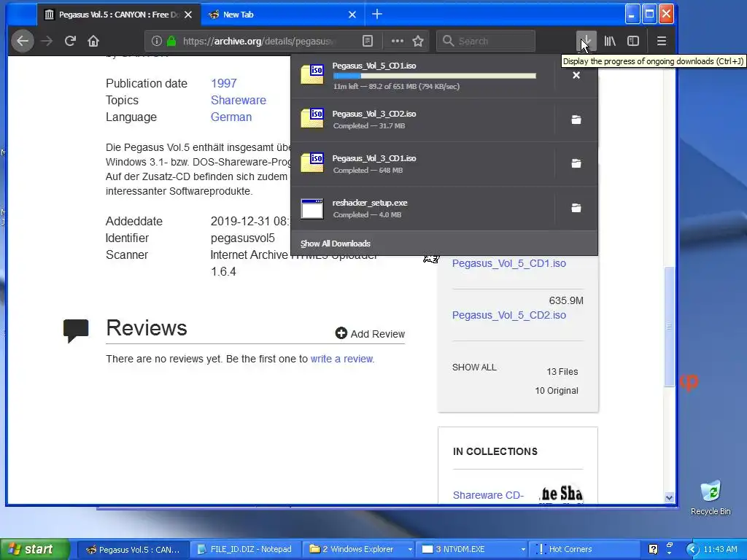The width and height of the screenshot is (747, 560).
Task: Click the taskbar clock showing 11:43 AM
Action: pyautogui.click(x=720, y=549)
